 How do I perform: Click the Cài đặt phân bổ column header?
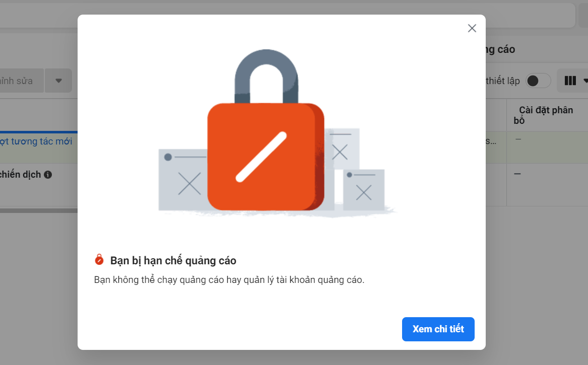coord(543,115)
